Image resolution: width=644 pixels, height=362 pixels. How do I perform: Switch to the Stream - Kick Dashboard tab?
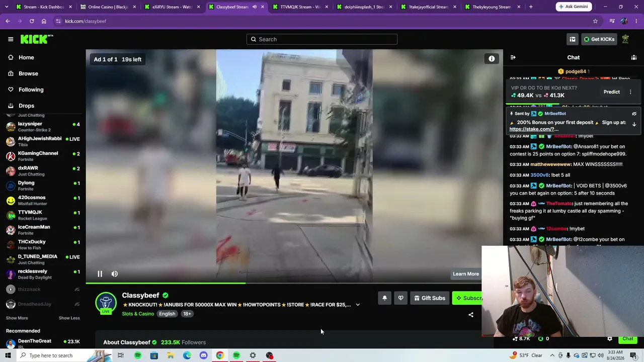pyautogui.click(x=43, y=7)
